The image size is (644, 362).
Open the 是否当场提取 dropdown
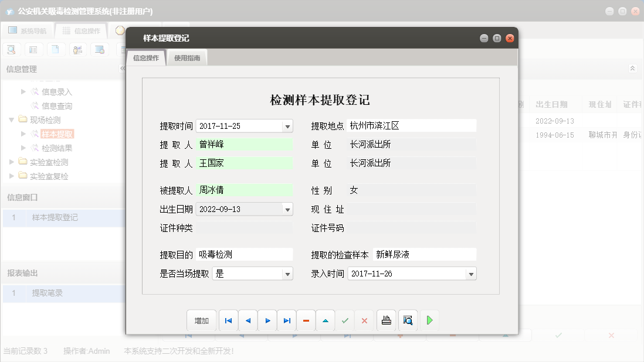(x=287, y=274)
